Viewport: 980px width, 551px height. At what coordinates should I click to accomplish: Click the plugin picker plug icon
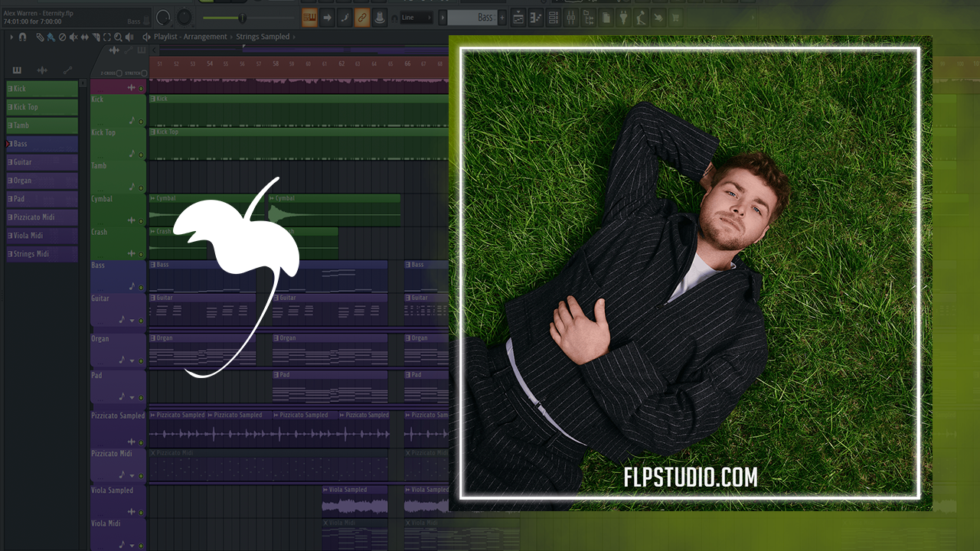(623, 18)
